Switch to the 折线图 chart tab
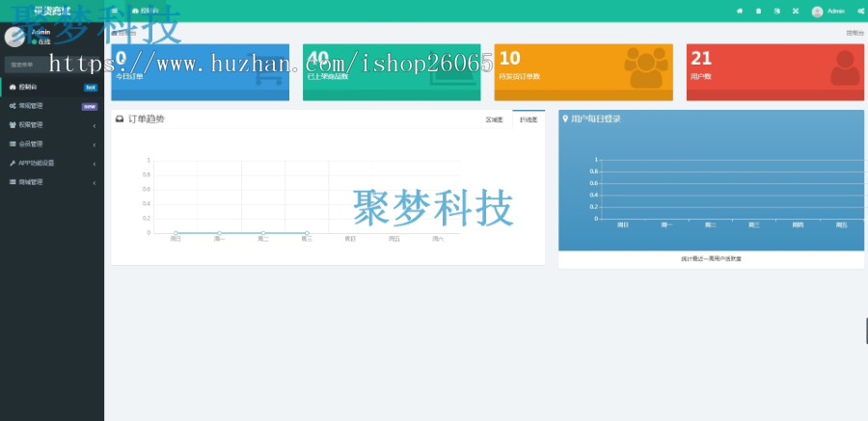The height and width of the screenshot is (421, 868). click(529, 119)
